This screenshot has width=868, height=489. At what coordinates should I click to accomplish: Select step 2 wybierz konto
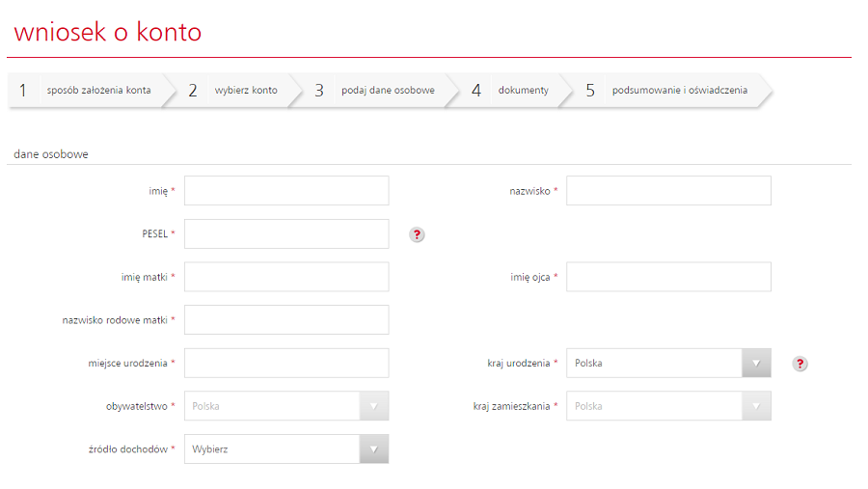233,91
